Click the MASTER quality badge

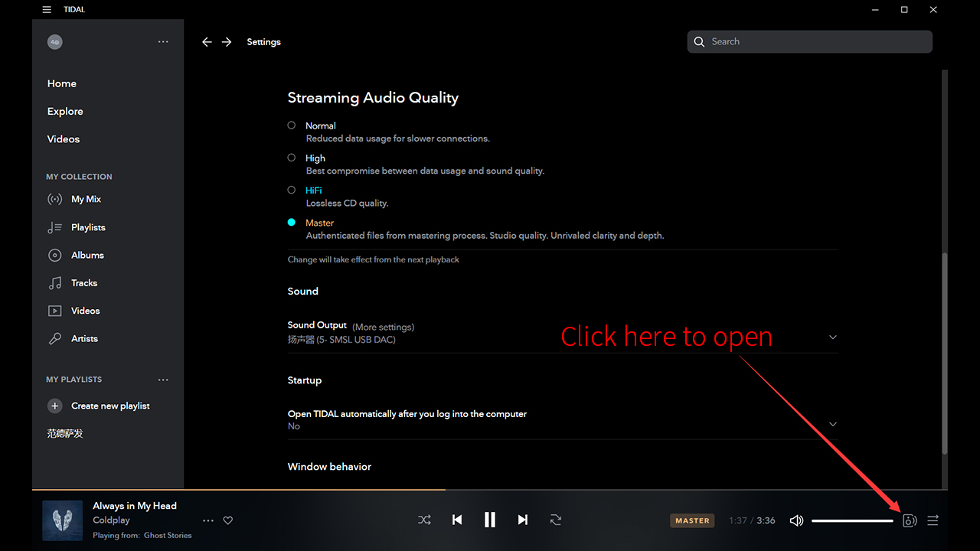(x=692, y=520)
